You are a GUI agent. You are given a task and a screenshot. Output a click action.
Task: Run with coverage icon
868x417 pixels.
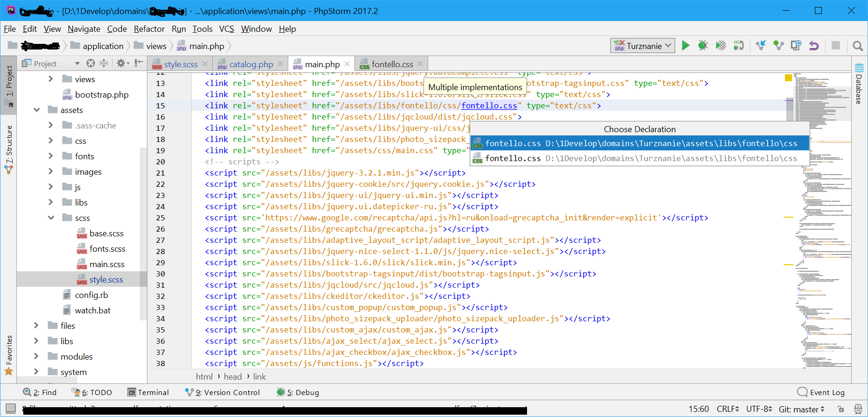click(x=721, y=45)
